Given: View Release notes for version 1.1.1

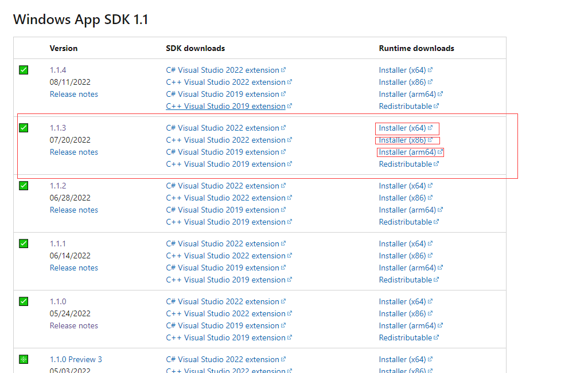Looking at the screenshot, I should (x=74, y=268).
